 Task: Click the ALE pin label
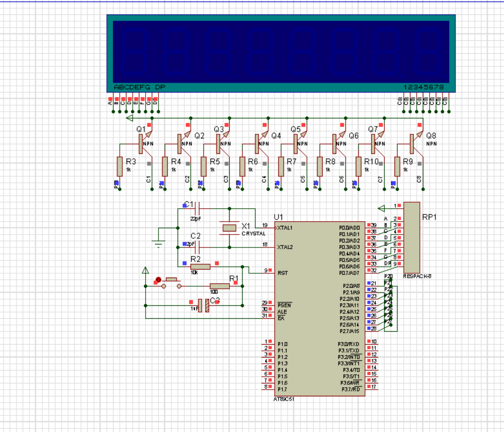tap(282, 312)
